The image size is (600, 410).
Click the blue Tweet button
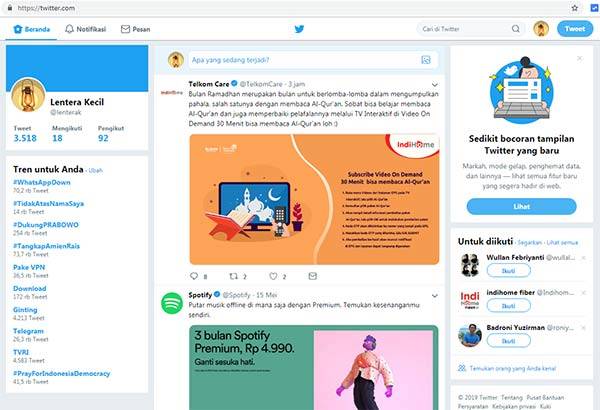[x=575, y=29]
